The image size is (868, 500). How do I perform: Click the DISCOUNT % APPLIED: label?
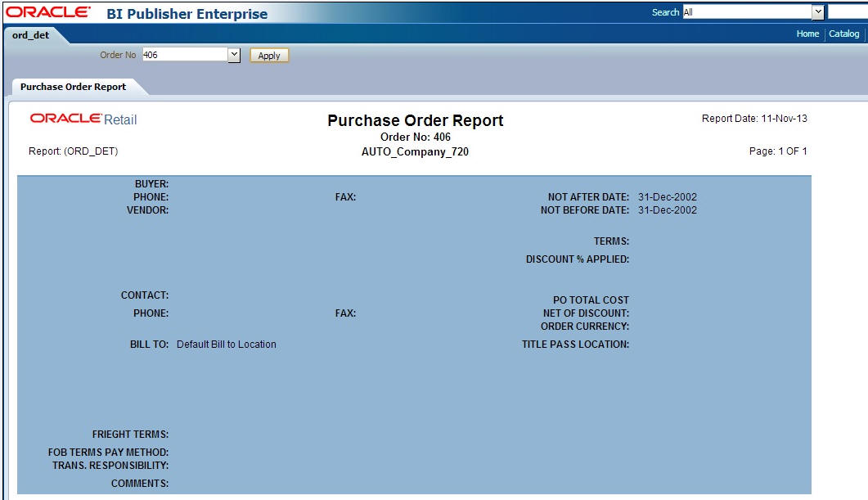(x=578, y=259)
